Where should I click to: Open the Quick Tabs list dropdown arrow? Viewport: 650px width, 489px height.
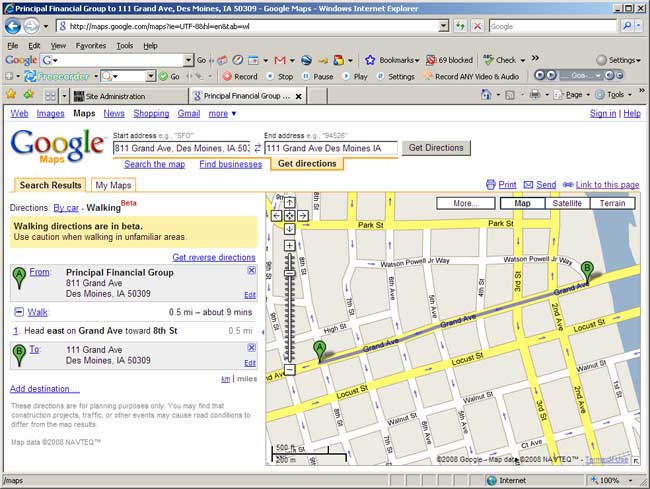tap(64, 96)
